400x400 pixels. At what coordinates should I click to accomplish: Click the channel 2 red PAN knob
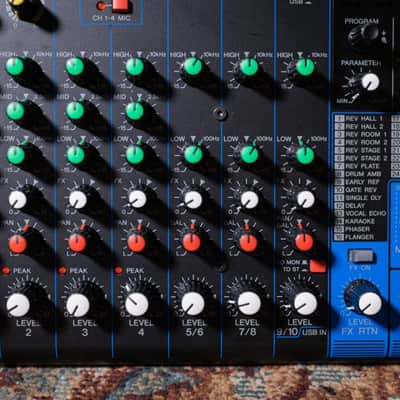pos(18,244)
